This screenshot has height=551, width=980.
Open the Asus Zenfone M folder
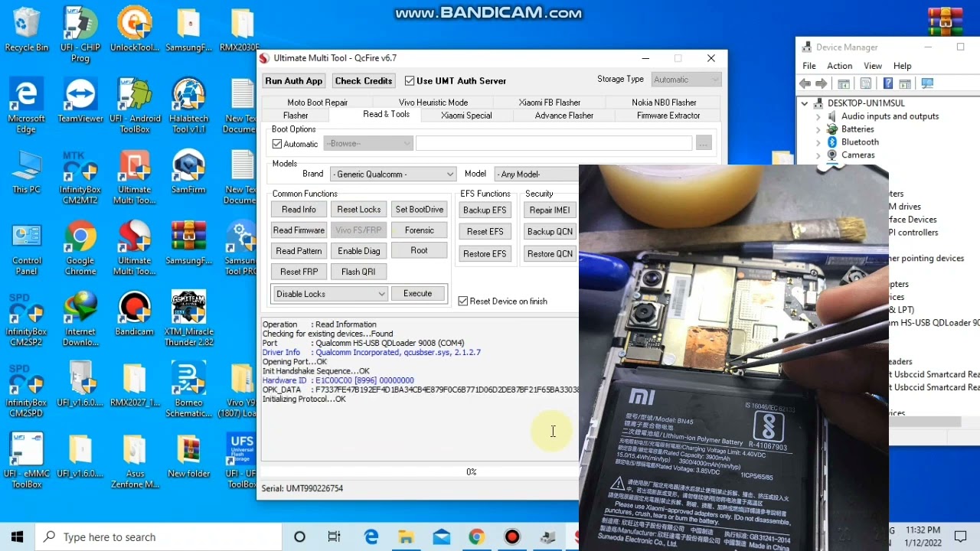[135, 461]
